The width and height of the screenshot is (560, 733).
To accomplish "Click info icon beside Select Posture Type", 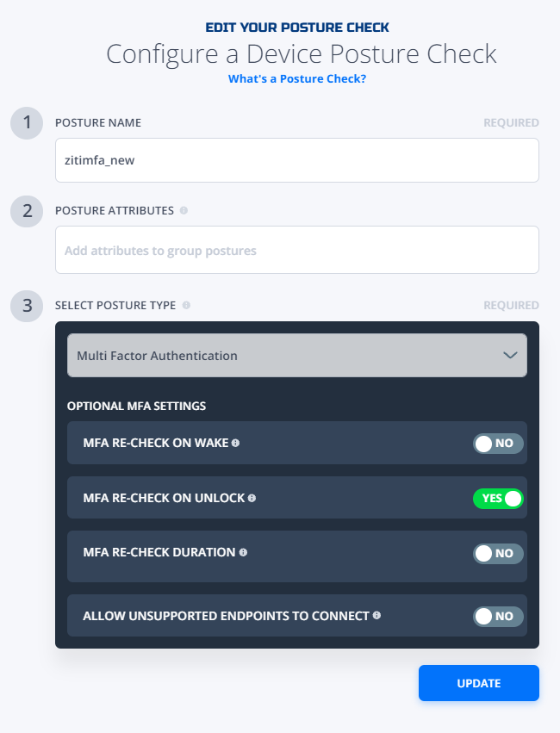I will click(x=186, y=305).
